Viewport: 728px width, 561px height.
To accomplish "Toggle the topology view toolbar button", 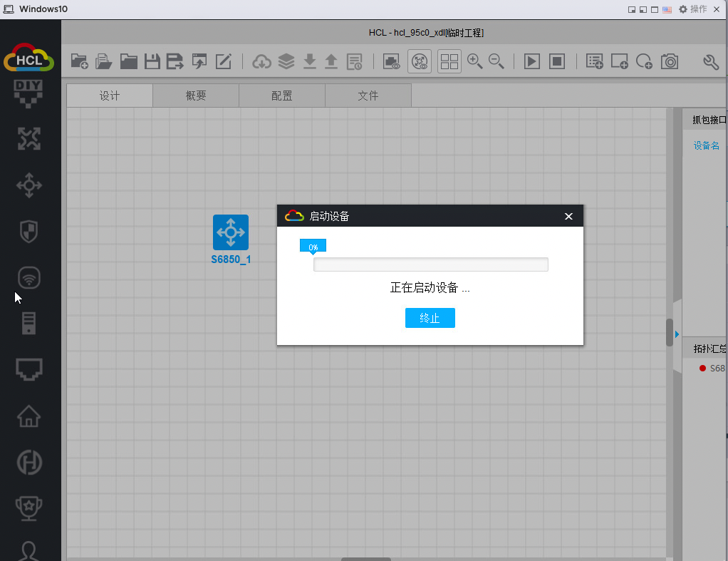I will click(x=420, y=61).
